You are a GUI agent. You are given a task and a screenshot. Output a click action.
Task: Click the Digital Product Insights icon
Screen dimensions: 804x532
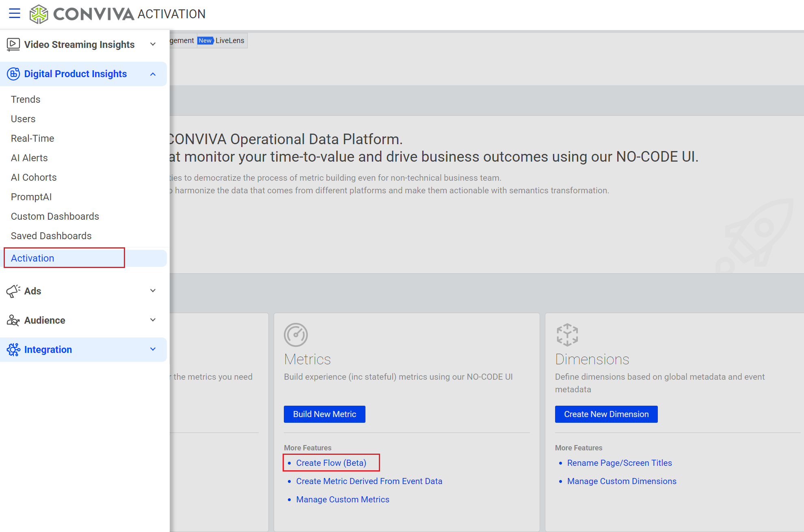point(13,74)
